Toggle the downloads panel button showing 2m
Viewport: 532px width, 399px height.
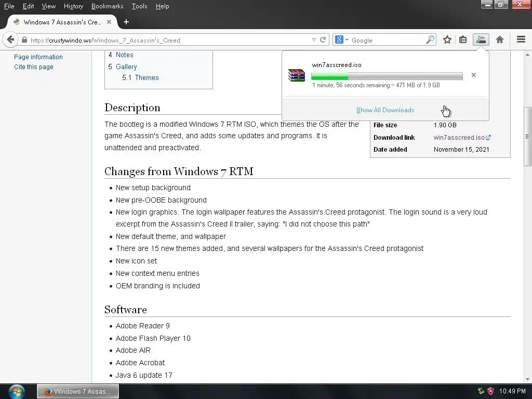click(x=481, y=39)
